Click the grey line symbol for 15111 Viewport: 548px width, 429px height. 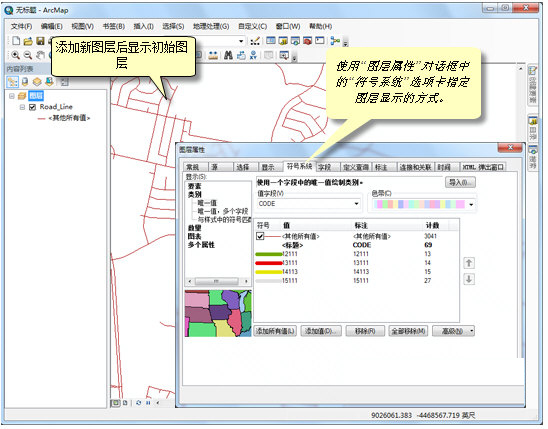pos(268,281)
